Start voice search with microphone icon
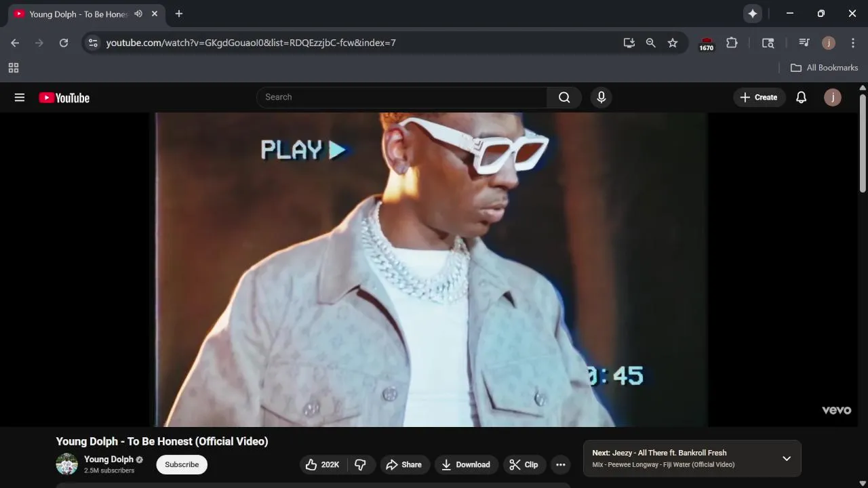This screenshot has width=868, height=488. pyautogui.click(x=601, y=97)
